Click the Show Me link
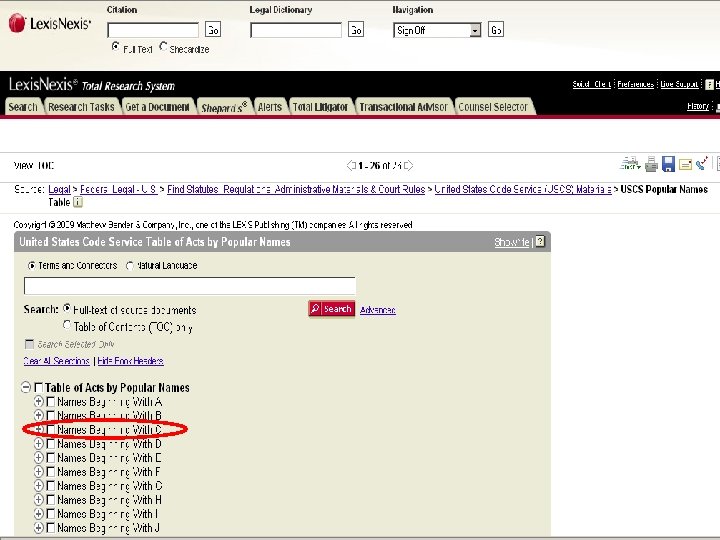This screenshot has height=540, width=720. click(512, 242)
